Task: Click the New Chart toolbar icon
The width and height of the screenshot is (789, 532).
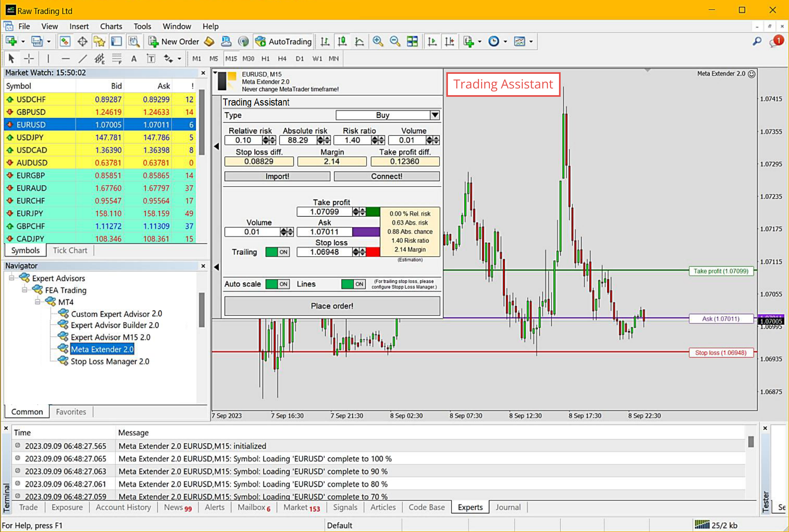Action: [x=11, y=41]
